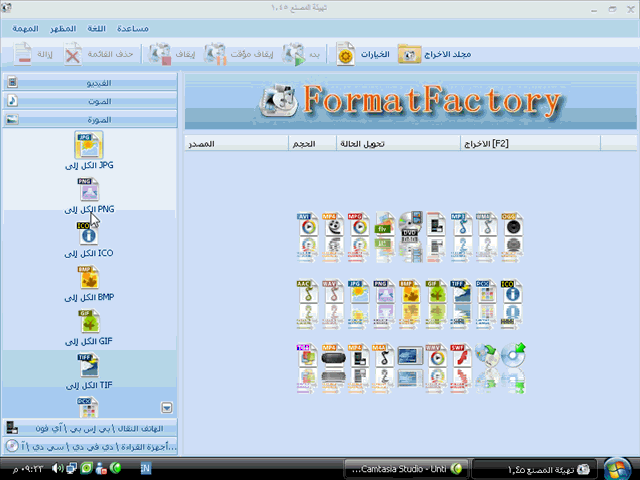640x480 pixels.
Task: Select the الكل إلى TIF icon
Action: coord(89,365)
